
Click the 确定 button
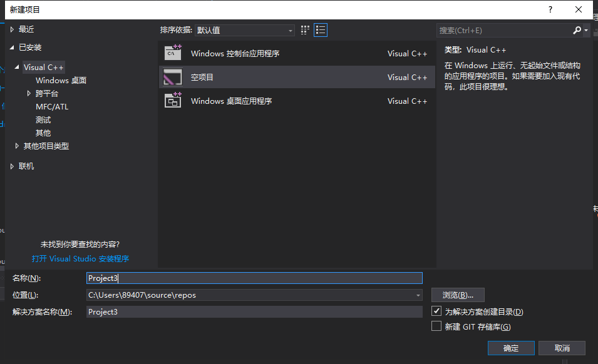(x=511, y=348)
